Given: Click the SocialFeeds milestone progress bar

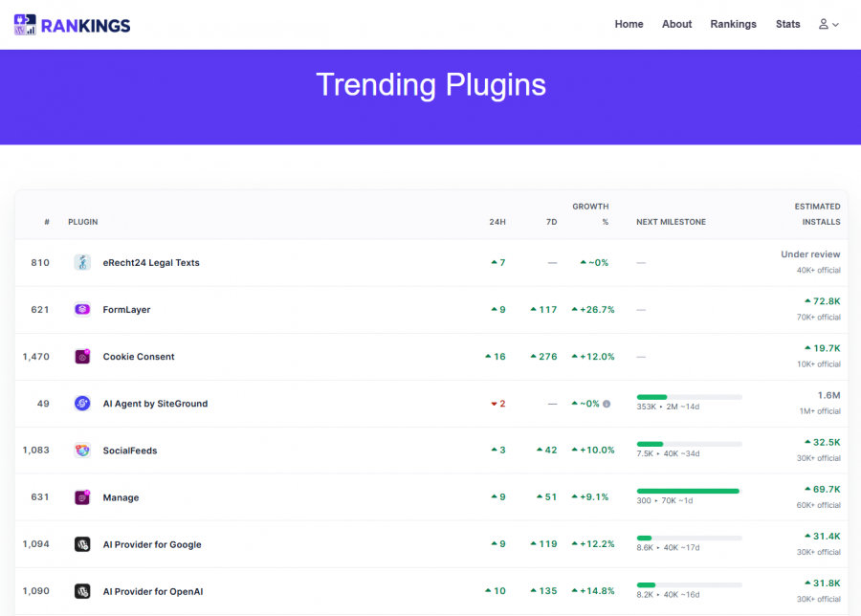Looking at the screenshot, I should click(689, 444).
